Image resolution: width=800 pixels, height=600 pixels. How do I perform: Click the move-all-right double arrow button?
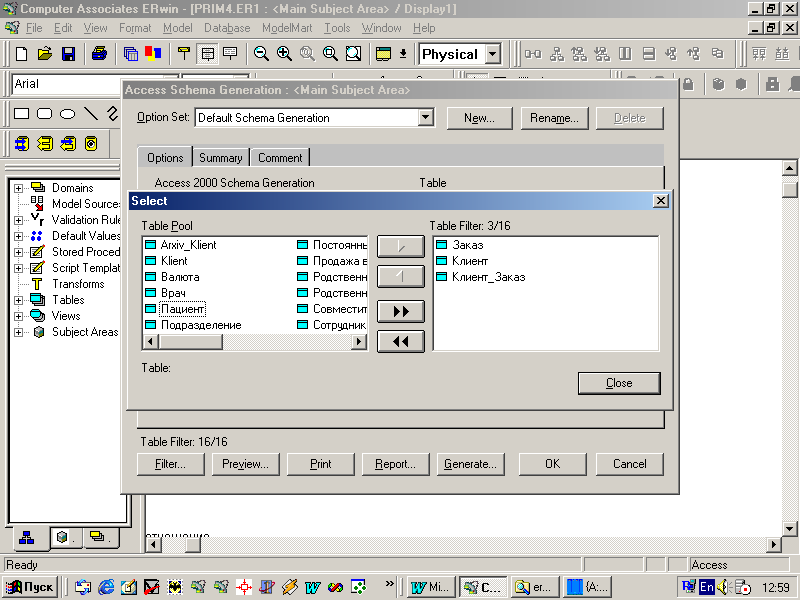(401, 311)
